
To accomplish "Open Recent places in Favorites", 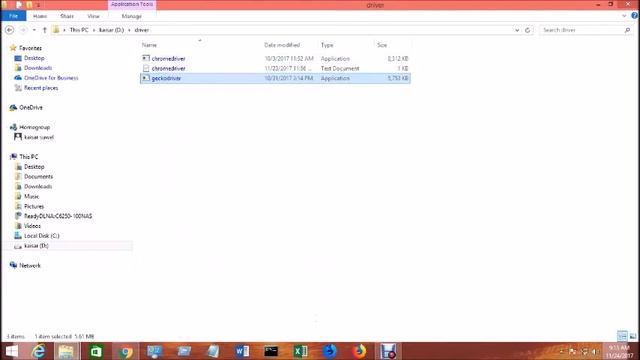I will coord(41,88).
